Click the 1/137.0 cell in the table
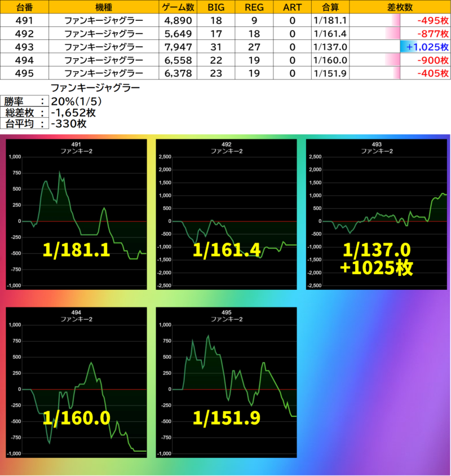 [330, 47]
